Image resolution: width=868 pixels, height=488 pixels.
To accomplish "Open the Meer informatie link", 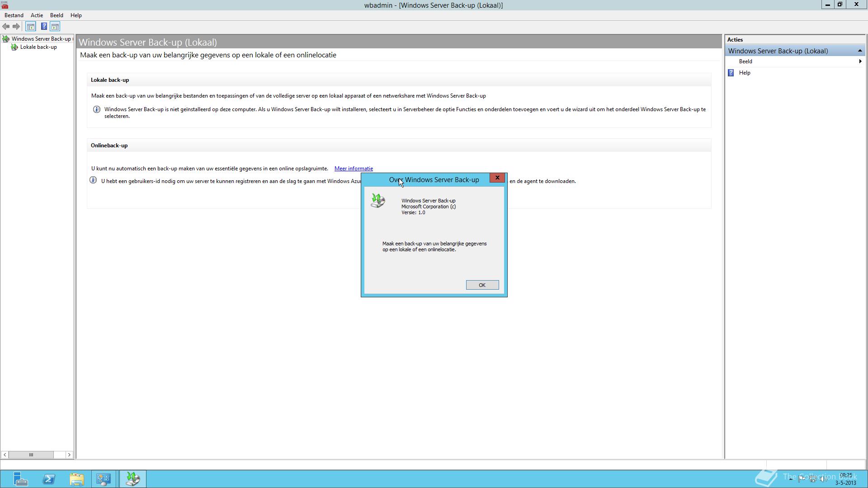I will [354, 169].
